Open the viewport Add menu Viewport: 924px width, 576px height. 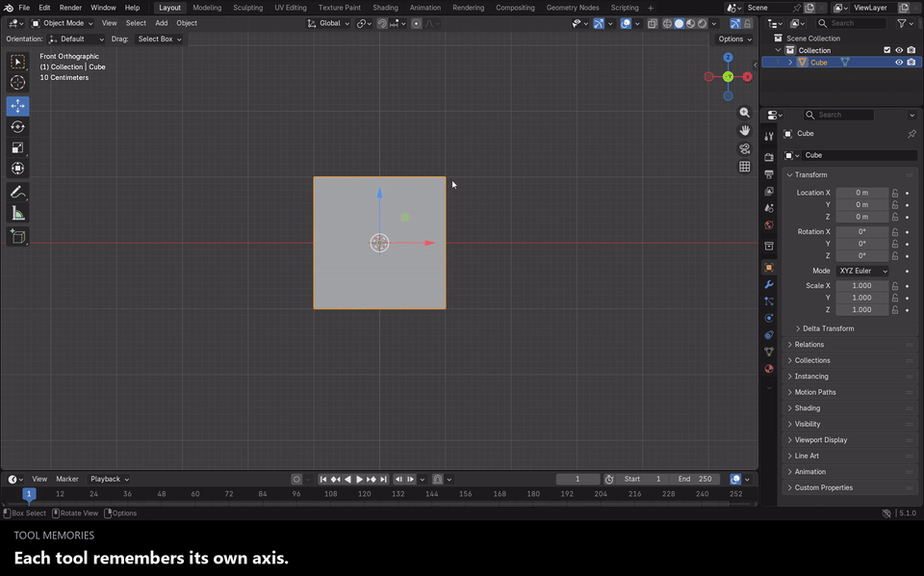(161, 23)
